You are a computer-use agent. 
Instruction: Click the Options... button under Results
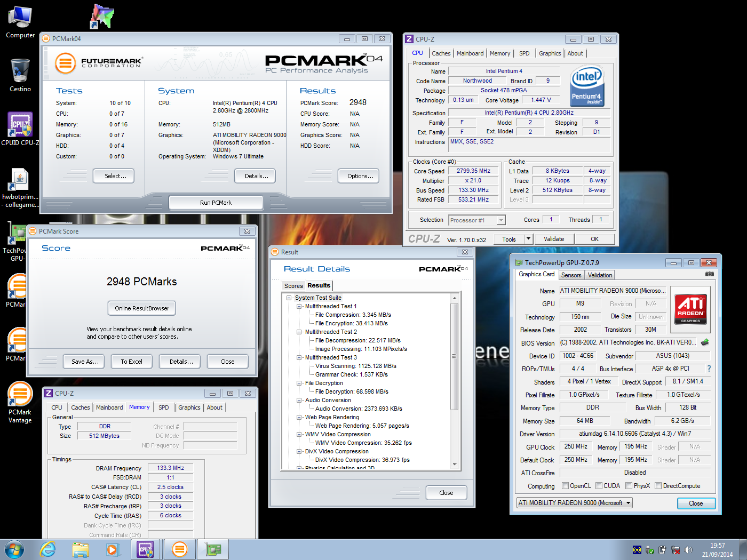[359, 176]
